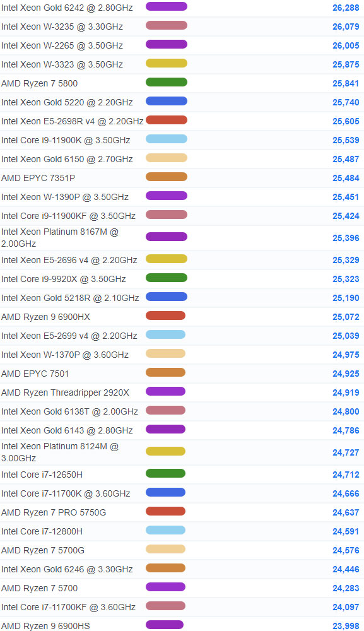Open Intel Xeon Gold 6246 @ 3.30GHz
This screenshot has height=631, width=364.
click(x=67, y=569)
